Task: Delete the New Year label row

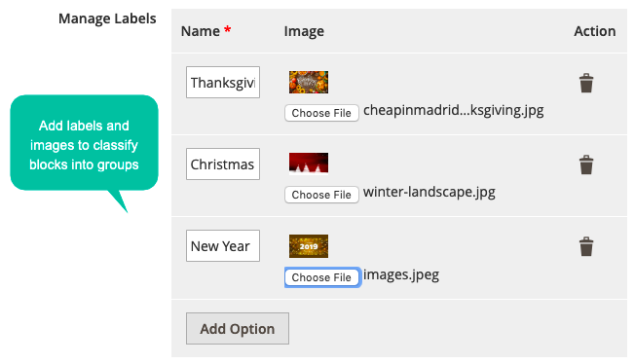Action: click(586, 246)
